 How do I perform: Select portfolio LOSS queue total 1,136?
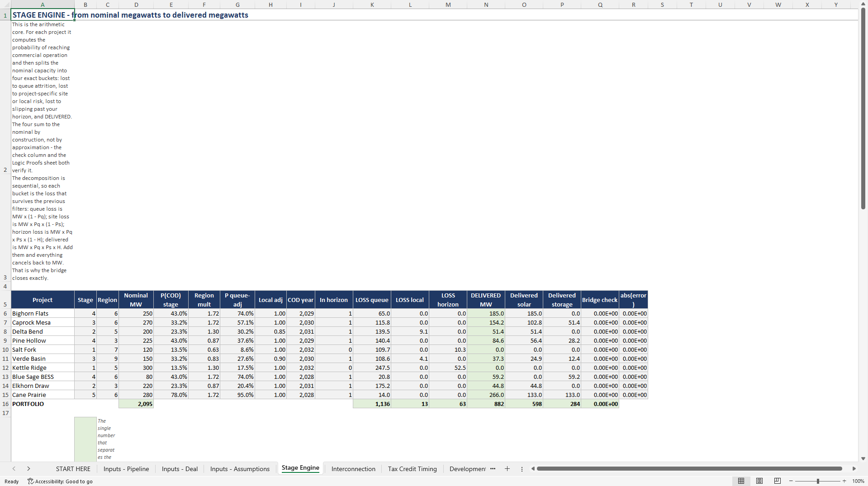tap(372, 404)
